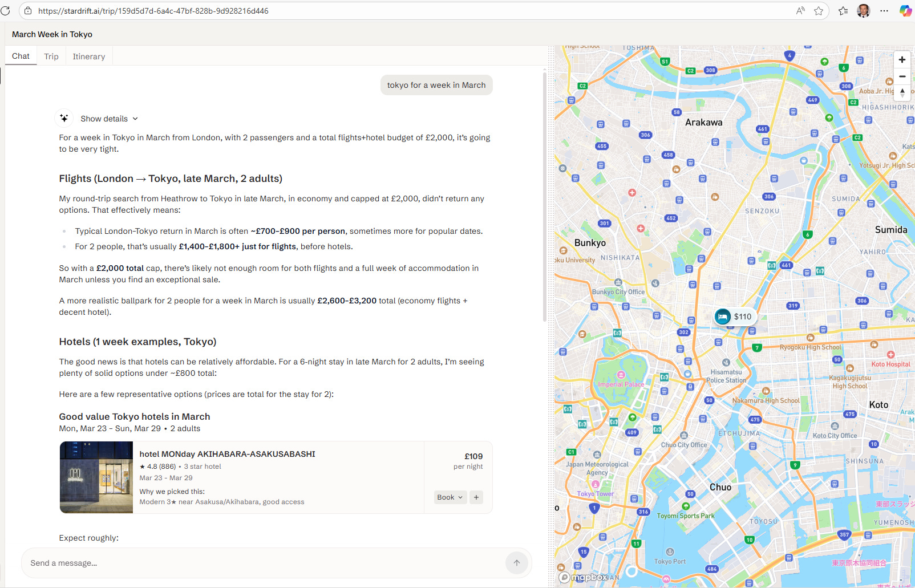
Task: Switch to the Trip tab
Action: point(51,56)
